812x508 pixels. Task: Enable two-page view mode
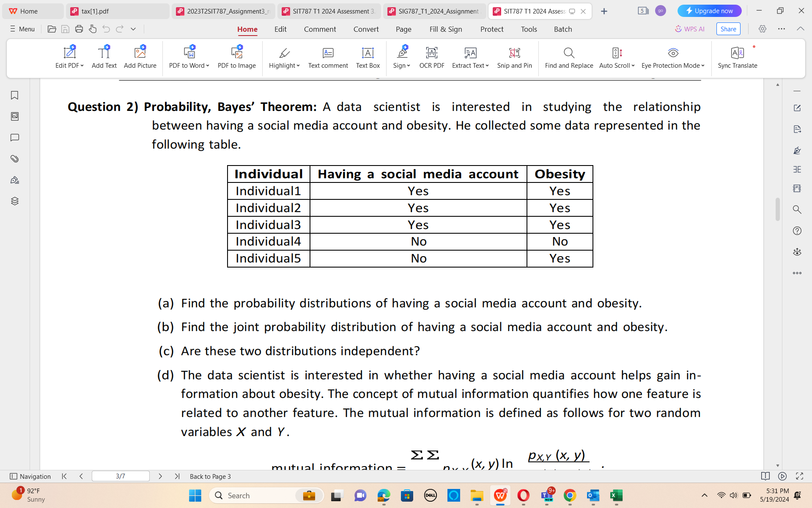[x=765, y=476]
